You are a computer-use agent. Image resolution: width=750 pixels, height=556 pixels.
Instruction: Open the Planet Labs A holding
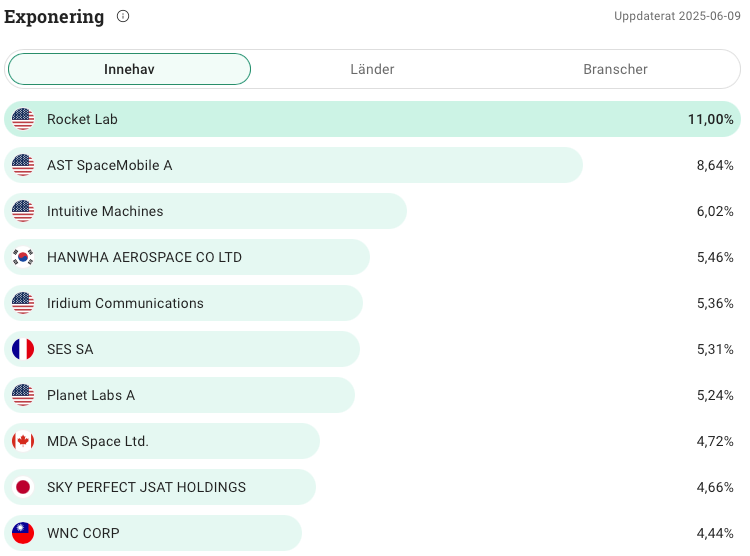[x=372, y=395]
